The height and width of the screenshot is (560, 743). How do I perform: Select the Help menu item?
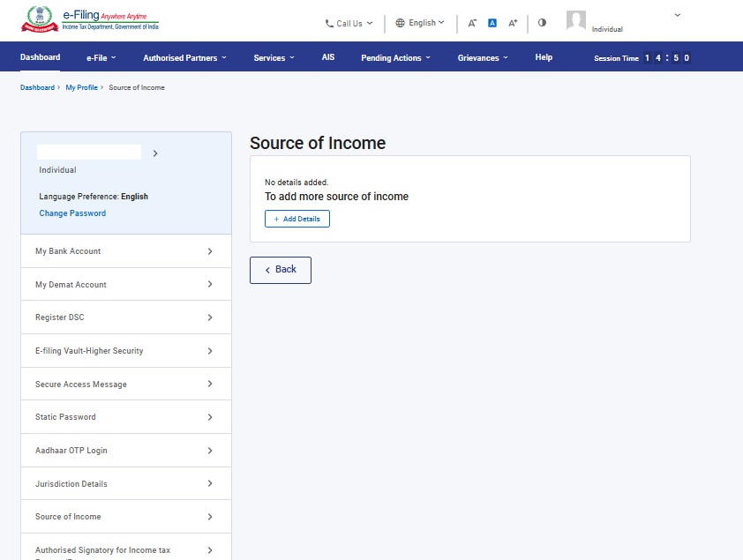pyautogui.click(x=544, y=57)
